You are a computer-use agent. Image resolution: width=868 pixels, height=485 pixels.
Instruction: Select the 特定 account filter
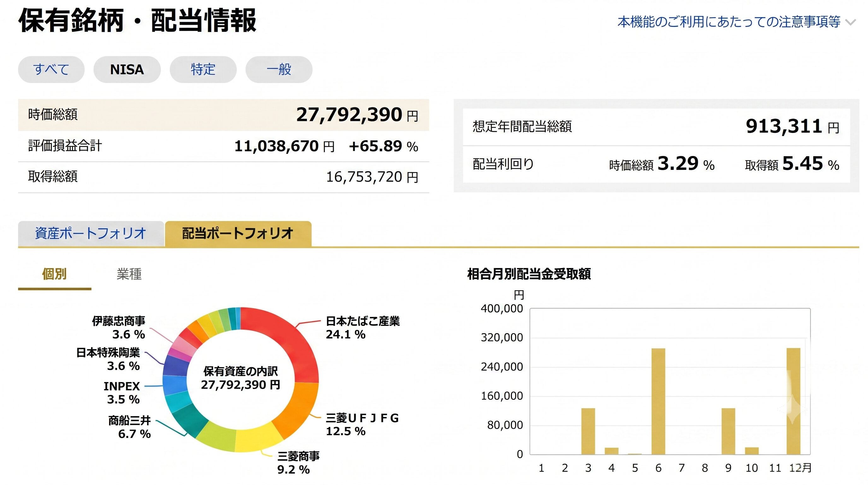(x=203, y=69)
